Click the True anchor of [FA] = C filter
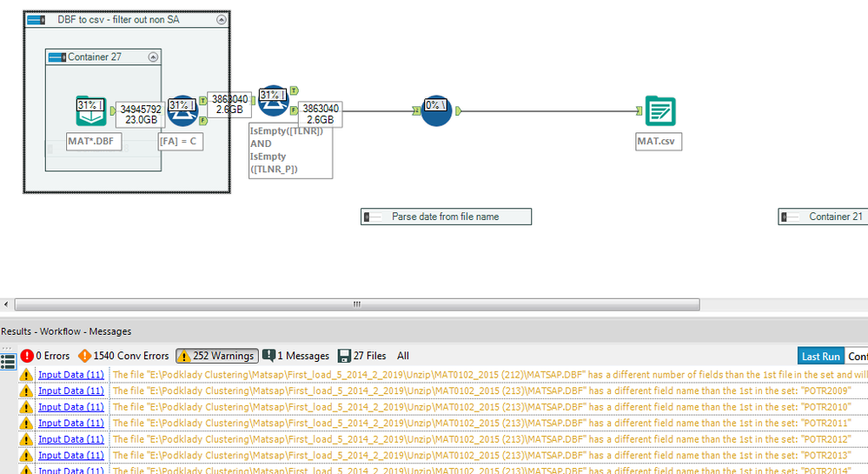The height and width of the screenshot is (474, 868). 203,100
